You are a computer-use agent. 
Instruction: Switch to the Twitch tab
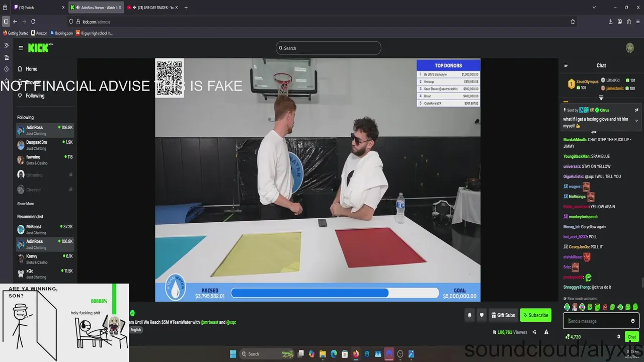click(x=39, y=8)
